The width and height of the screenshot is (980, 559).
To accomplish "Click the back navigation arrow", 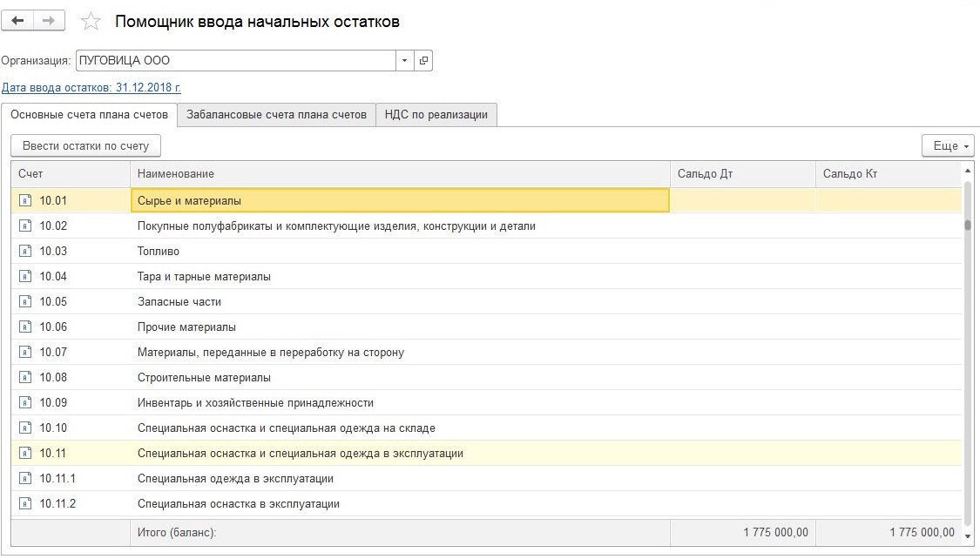I will tap(18, 21).
